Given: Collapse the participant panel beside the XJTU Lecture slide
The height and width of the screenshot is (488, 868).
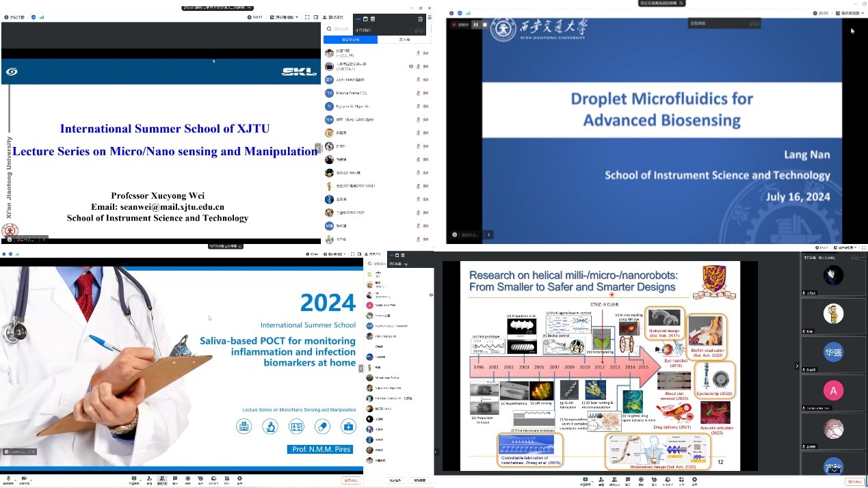Looking at the screenshot, I should pyautogui.click(x=318, y=148).
